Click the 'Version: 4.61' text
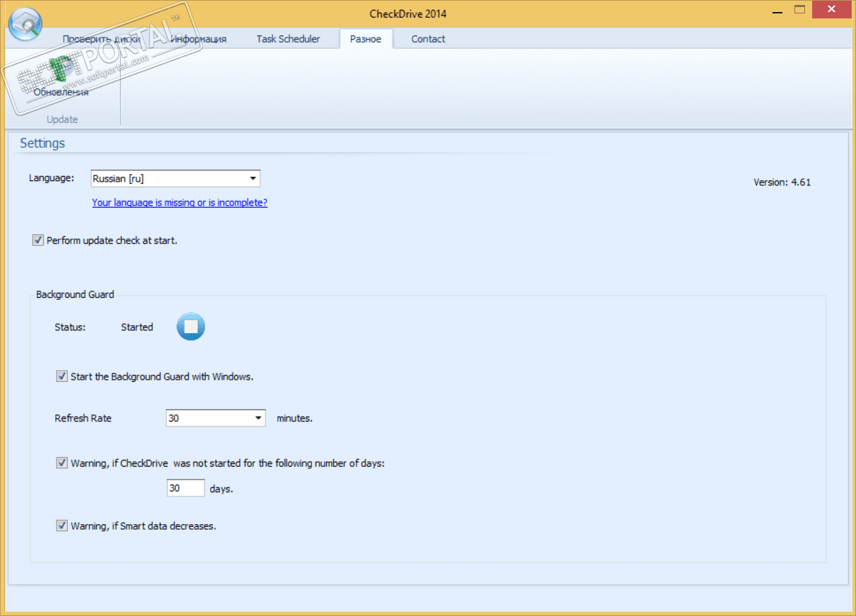 pyautogui.click(x=782, y=182)
